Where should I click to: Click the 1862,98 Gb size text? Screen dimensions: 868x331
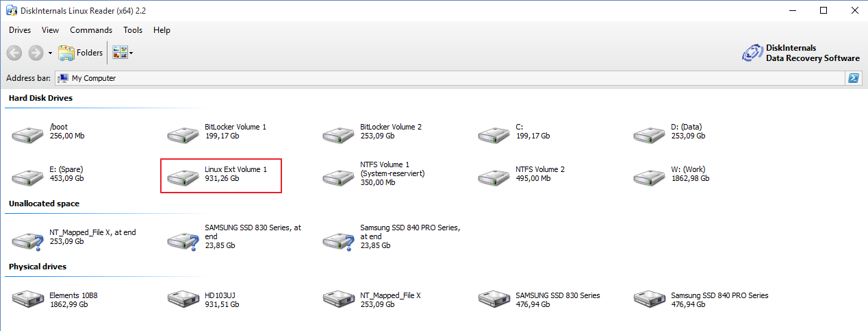click(690, 178)
